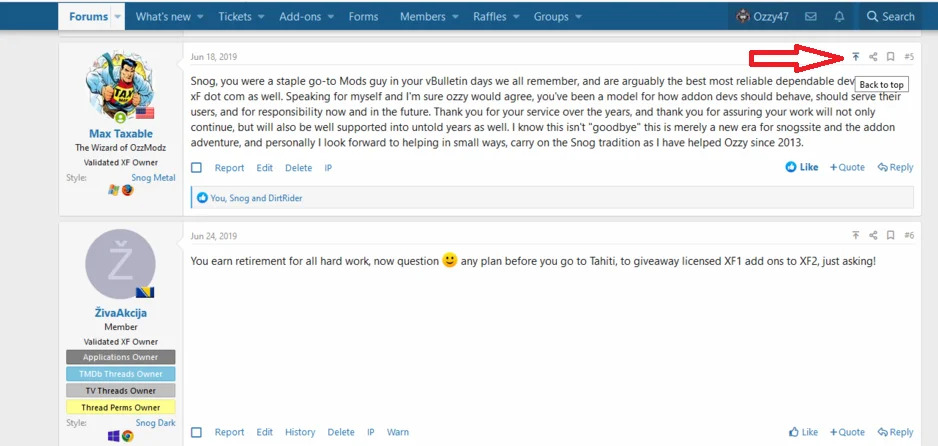Expand the What's new dropdown arrow

point(200,17)
